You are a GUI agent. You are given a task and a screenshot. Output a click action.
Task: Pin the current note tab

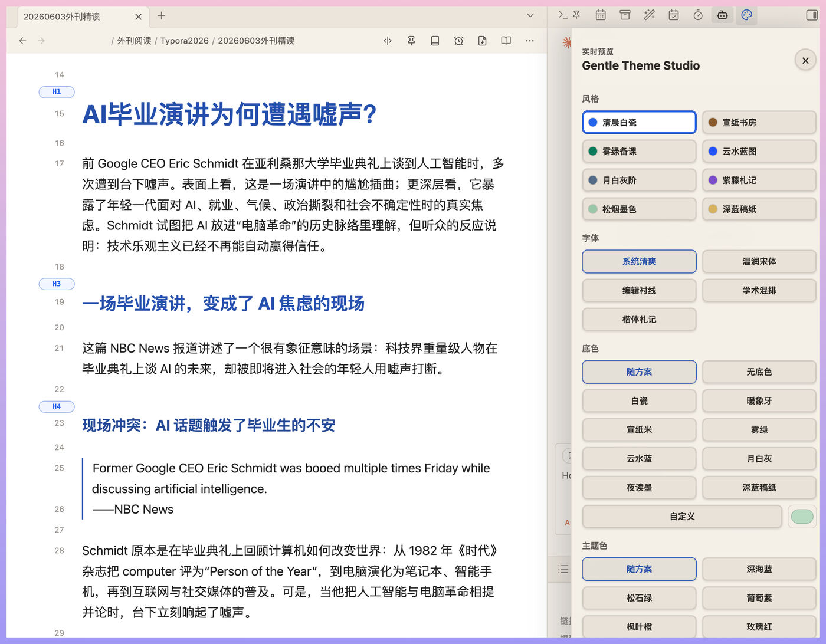[411, 41]
